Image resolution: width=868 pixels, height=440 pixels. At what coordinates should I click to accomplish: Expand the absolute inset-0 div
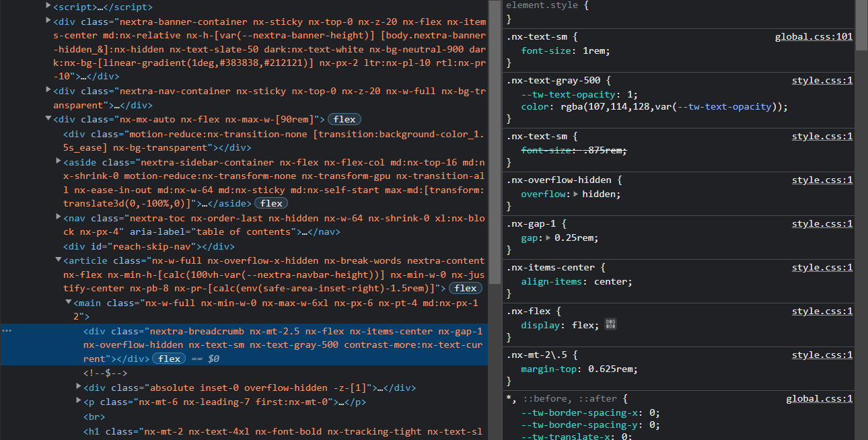[79, 386]
